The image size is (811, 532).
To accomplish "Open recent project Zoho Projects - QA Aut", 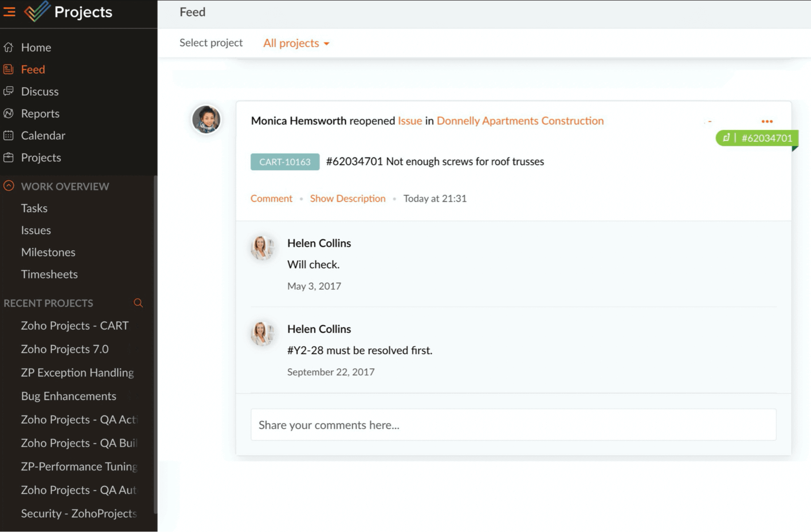I will tap(79, 490).
